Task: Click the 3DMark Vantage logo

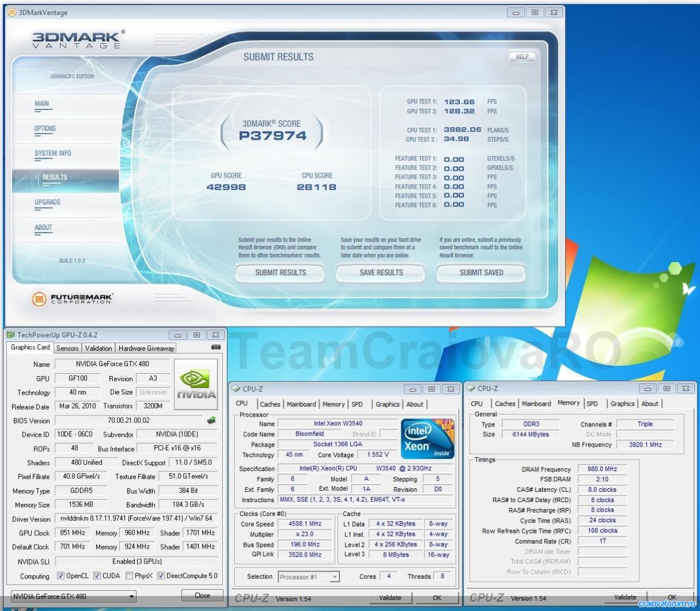Action: tap(78, 39)
